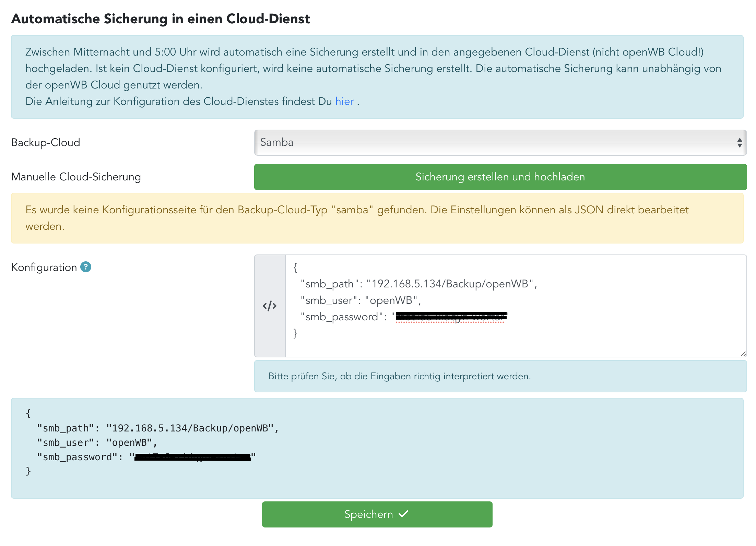
Task: Click the smb_path line in configuration editor
Action: (x=418, y=284)
